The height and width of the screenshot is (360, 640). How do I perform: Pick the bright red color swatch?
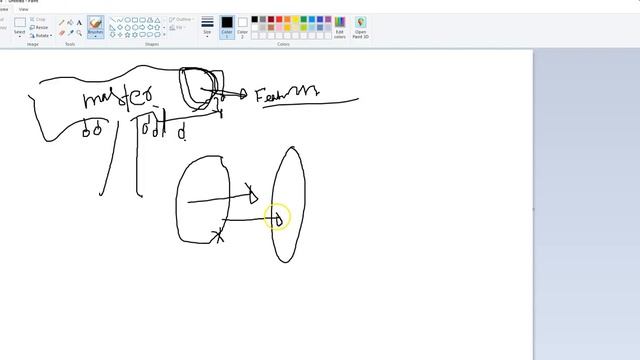coord(279,19)
